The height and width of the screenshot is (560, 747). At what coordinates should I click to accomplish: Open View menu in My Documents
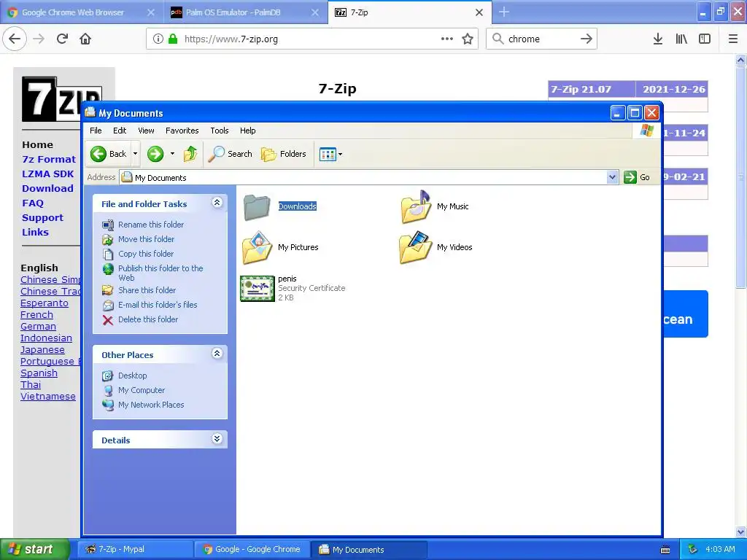click(x=146, y=131)
